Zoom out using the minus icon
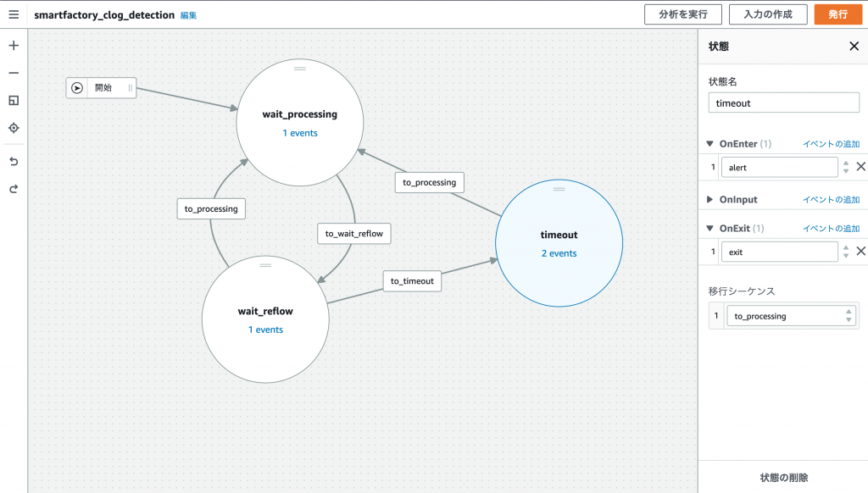868x493 pixels. (13, 72)
